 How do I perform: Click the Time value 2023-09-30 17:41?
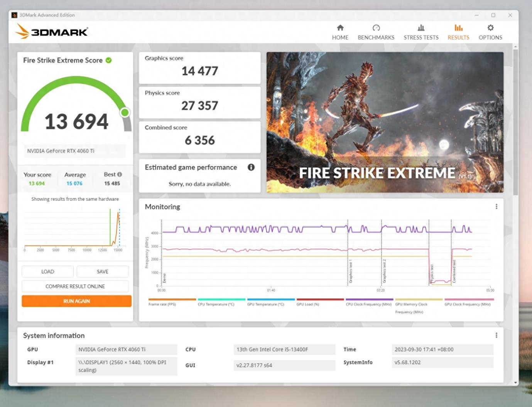(442, 349)
